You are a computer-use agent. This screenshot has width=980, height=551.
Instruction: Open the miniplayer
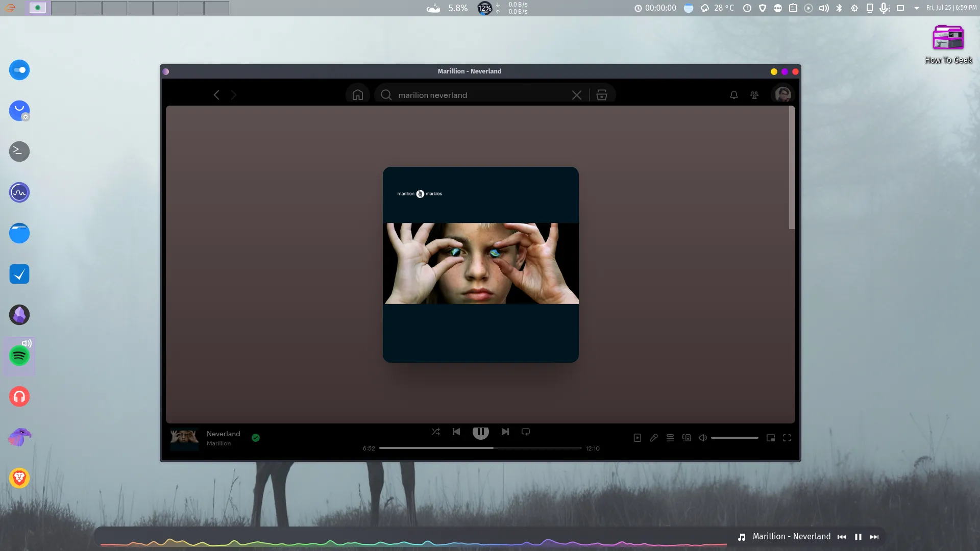click(x=771, y=438)
